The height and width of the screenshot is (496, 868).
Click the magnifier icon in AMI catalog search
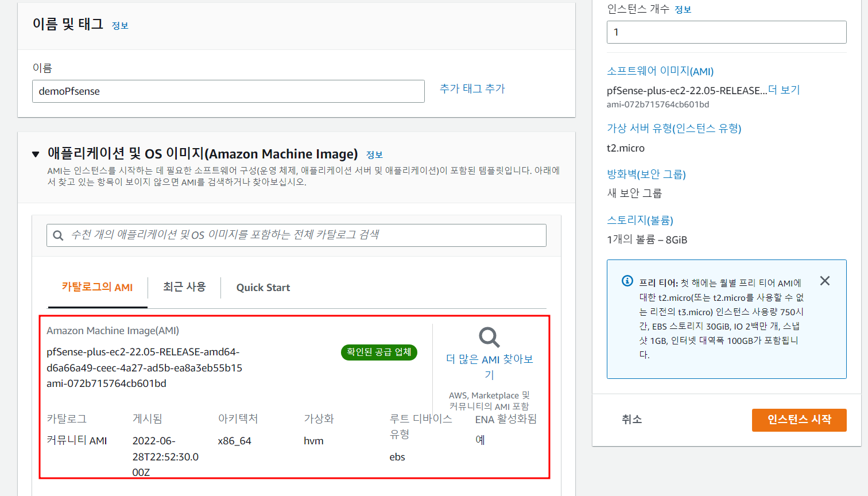tap(58, 235)
